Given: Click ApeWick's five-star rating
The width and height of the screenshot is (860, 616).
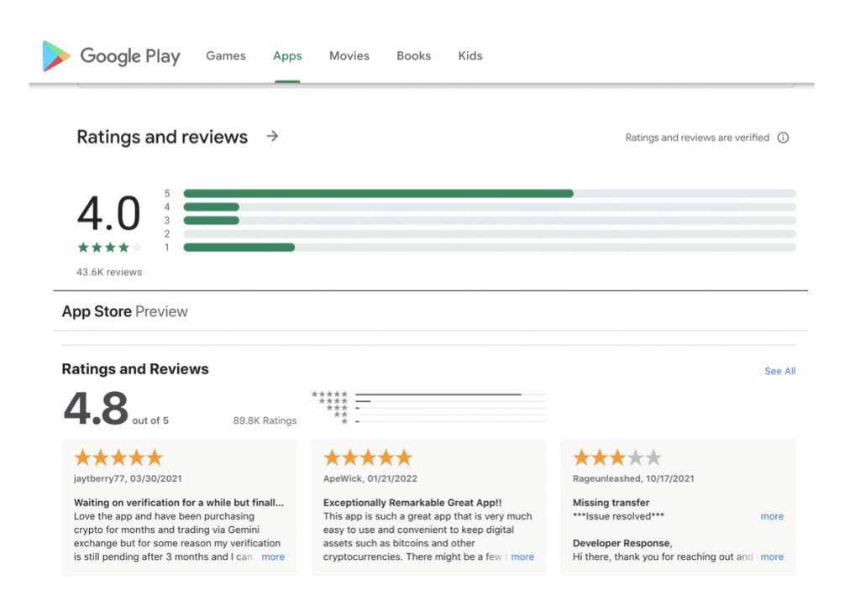Looking at the screenshot, I should [x=368, y=457].
